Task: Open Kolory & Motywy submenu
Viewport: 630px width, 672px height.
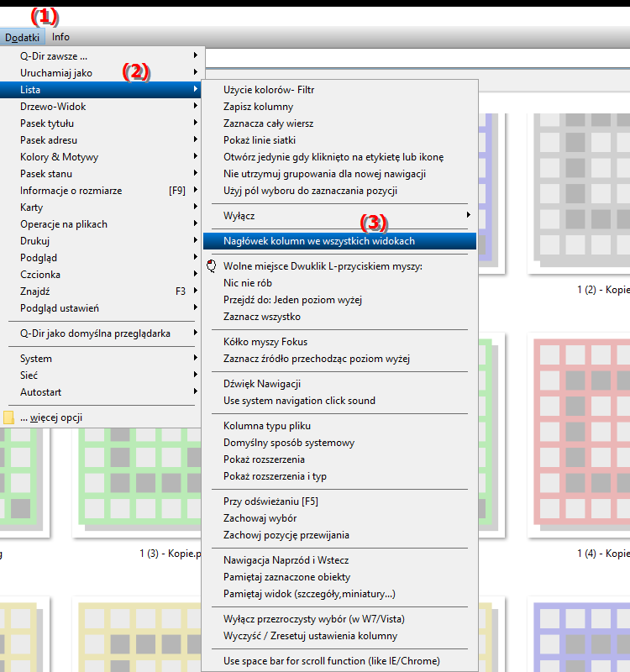Action: point(102,157)
